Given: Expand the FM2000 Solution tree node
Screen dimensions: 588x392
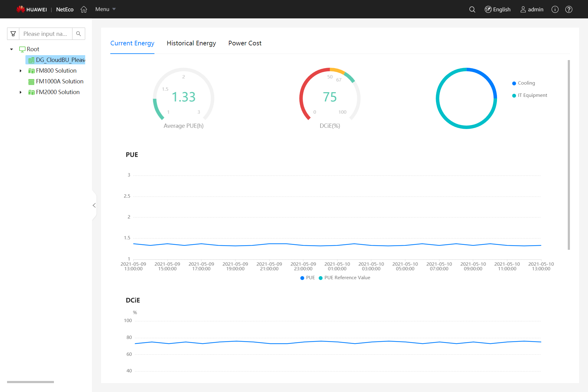Looking at the screenshot, I should pyautogui.click(x=21, y=92).
